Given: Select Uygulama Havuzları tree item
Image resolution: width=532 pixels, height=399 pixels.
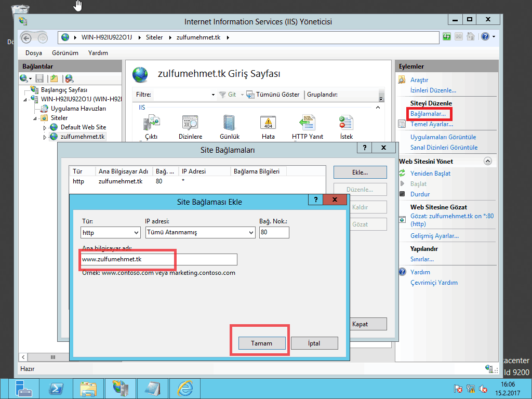Looking at the screenshot, I should click(x=78, y=109).
